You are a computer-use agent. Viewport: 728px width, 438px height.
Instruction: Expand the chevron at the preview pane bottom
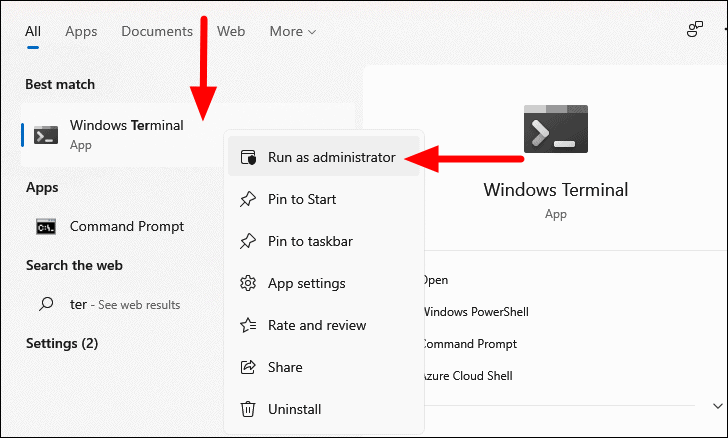click(x=718, y=406)
